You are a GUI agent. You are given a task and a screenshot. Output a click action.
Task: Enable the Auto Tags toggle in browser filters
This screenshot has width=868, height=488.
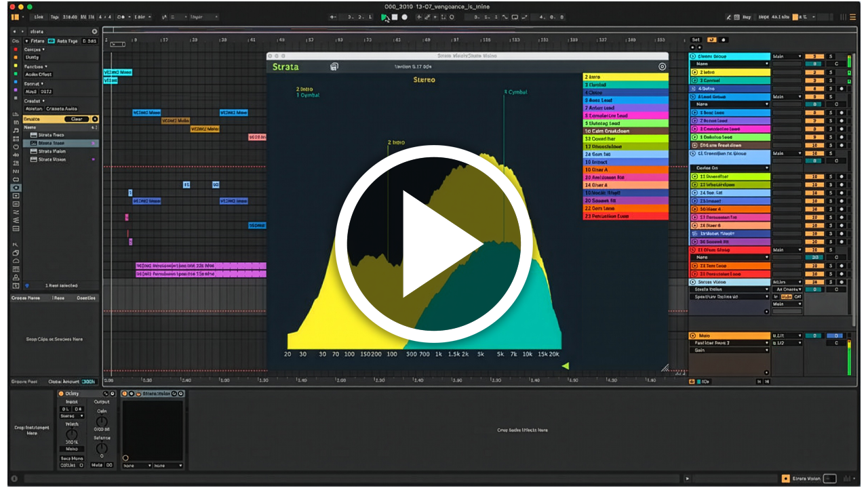[x=51, y=41]
